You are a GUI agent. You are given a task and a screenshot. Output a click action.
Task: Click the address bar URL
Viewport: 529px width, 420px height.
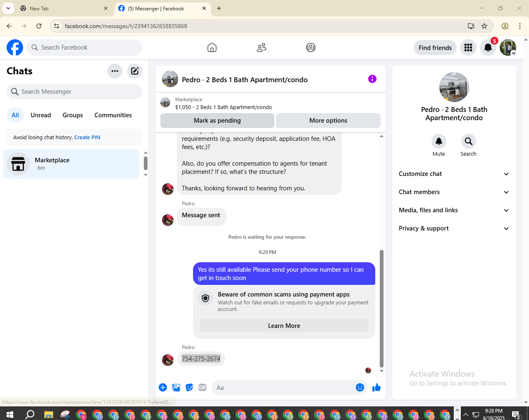tap(126, 26)
